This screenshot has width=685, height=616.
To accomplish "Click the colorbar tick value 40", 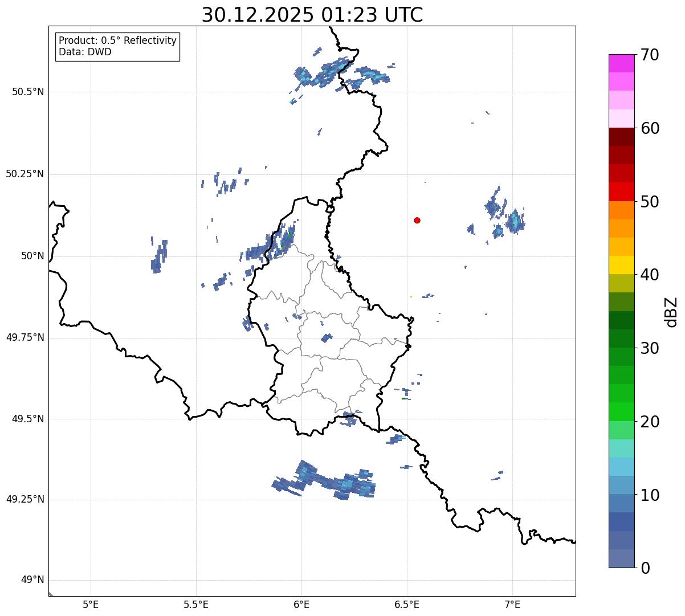I will point(650,275).
